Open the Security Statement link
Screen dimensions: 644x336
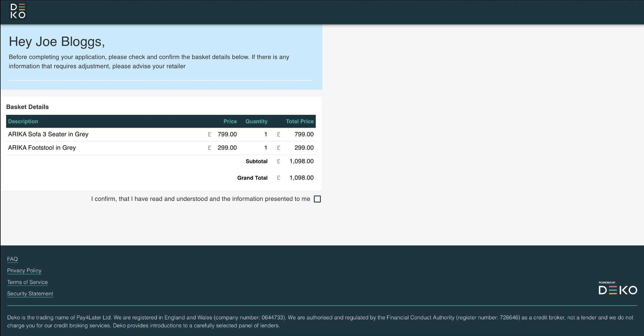(x=30, y=294)
